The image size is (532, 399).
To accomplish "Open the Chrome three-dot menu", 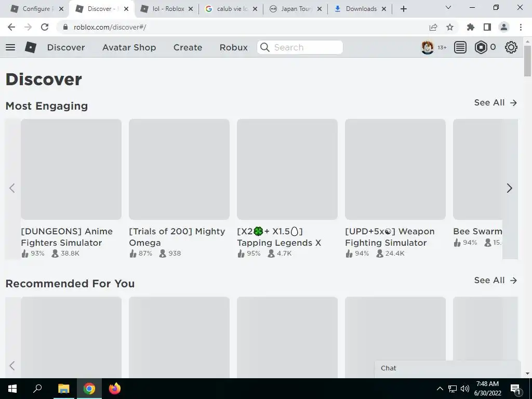I will coord(521,27).
